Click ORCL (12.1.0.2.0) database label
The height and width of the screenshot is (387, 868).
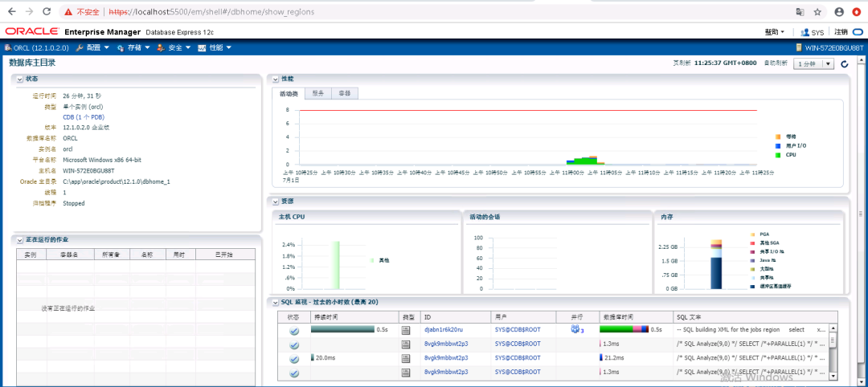click(x=40, y=48)
